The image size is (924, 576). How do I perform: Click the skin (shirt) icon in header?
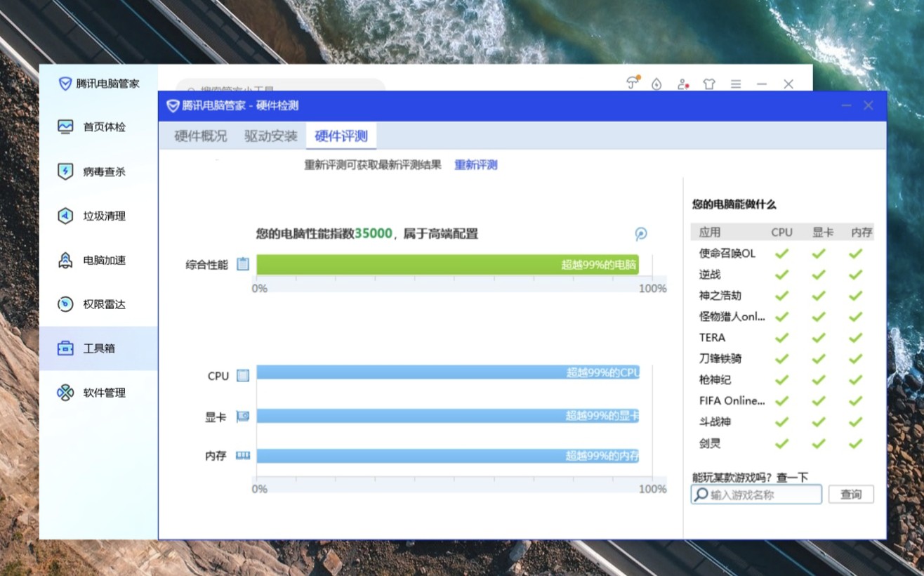[708, 84]
